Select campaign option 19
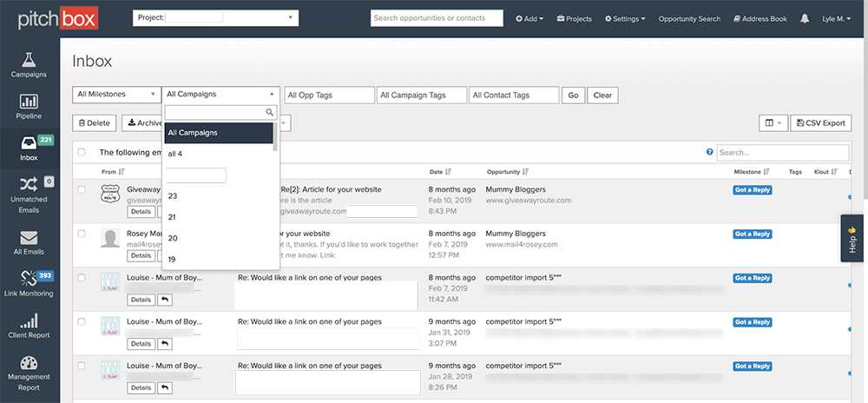 [x=219, y=259]
